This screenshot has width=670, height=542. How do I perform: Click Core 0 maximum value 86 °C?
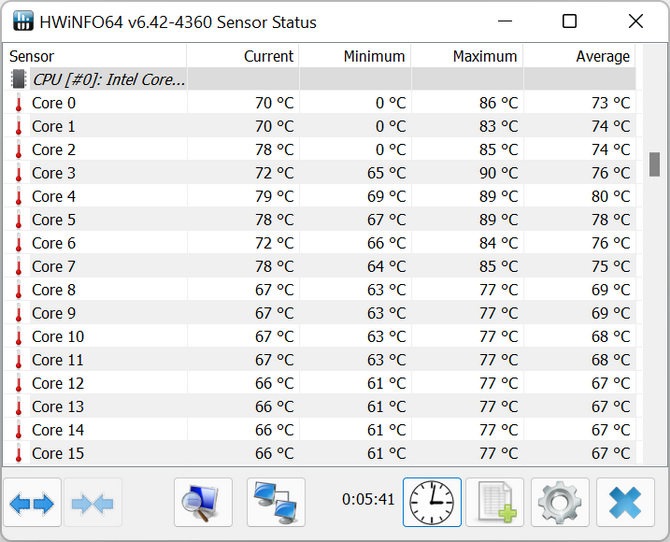(x=499, y=103)
